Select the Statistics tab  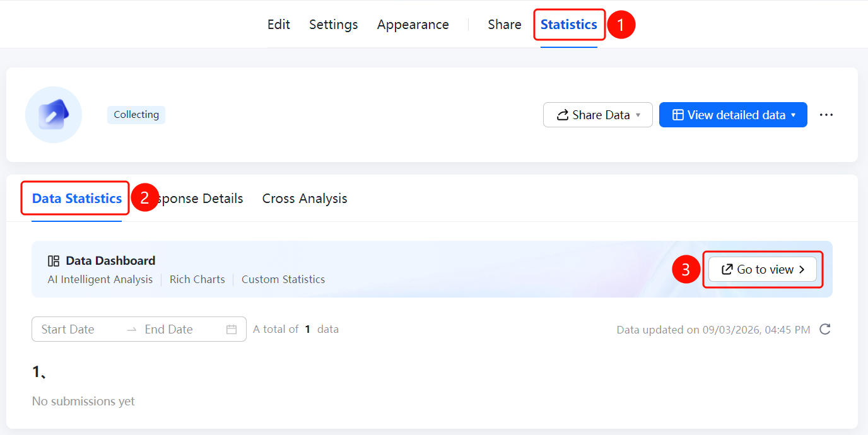tap(569, 25)
